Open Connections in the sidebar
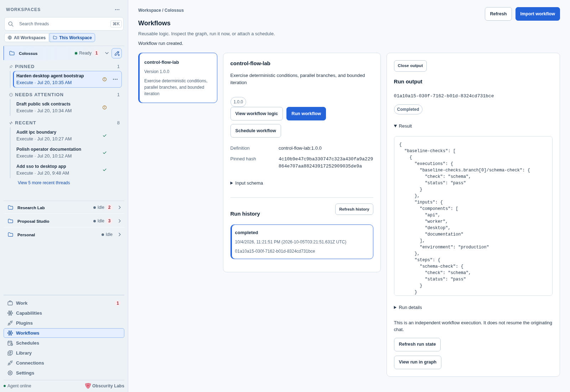The height and width of the screenshot is (392, 570). [64, 363]
